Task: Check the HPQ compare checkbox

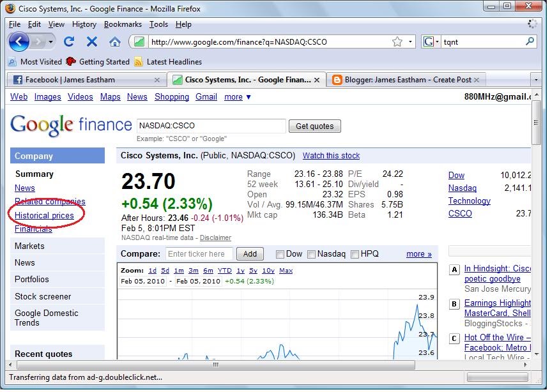Action: point(355,254)
